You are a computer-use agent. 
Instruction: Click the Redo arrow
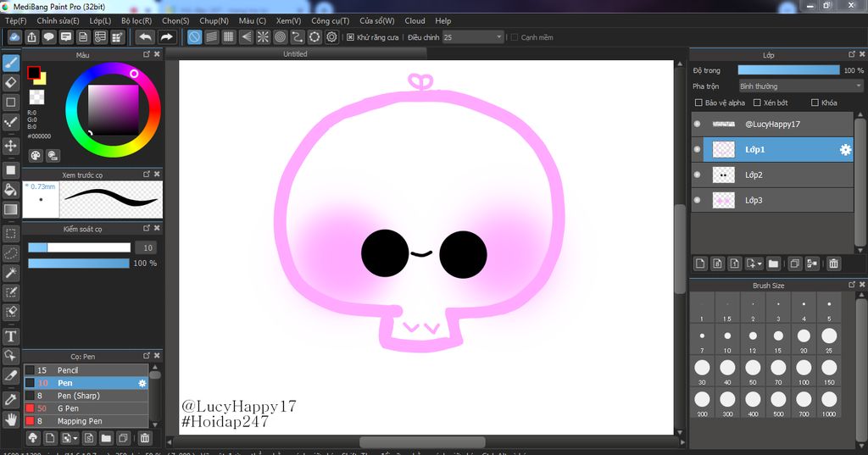pos(166,37)
